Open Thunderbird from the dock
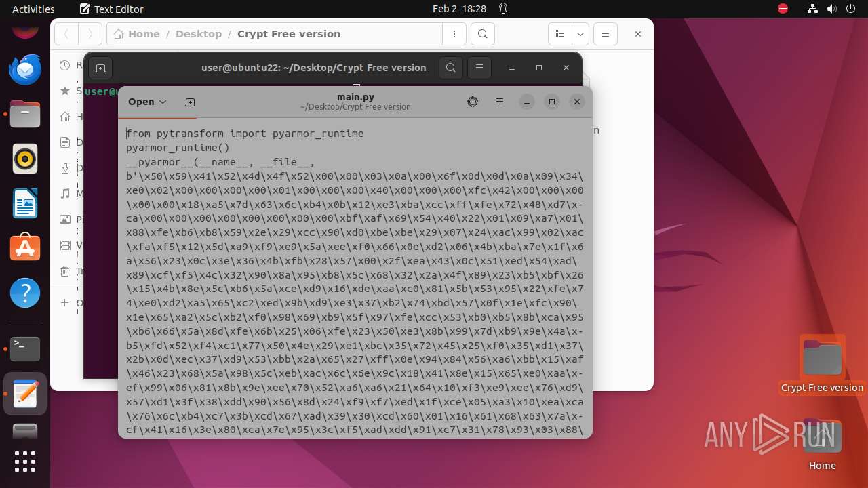Screen dimensions: 868x488 (25, 69)
